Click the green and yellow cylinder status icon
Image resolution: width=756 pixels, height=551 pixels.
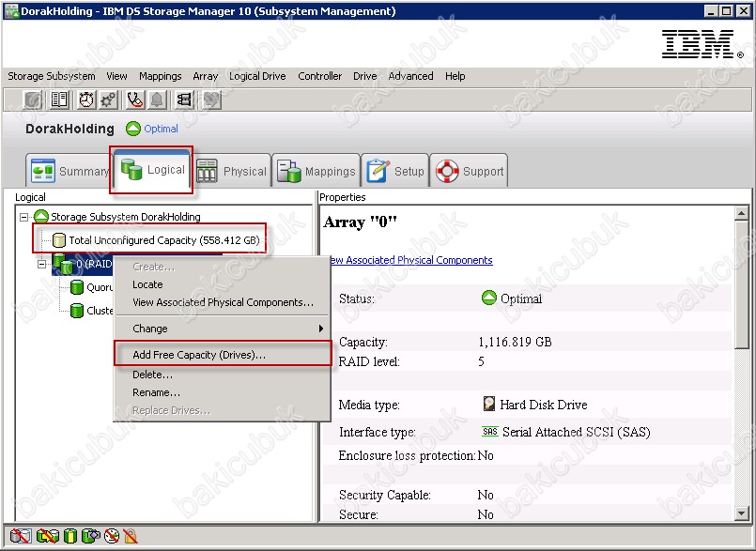tap(70, 536)
